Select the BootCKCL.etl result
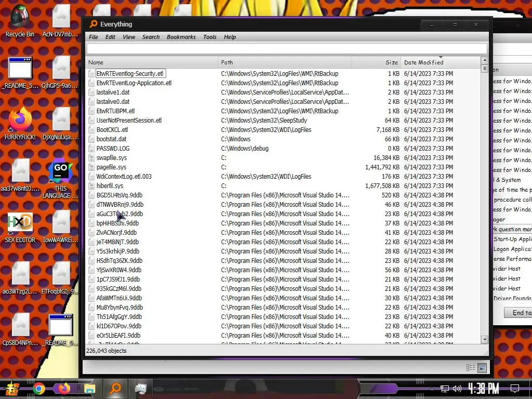 tap(284, 129)
